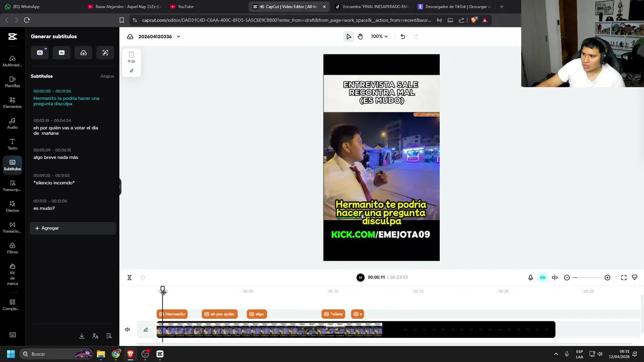Select the pointer selection tool
This screenshot has width=644, height=362.
[349, 36]
